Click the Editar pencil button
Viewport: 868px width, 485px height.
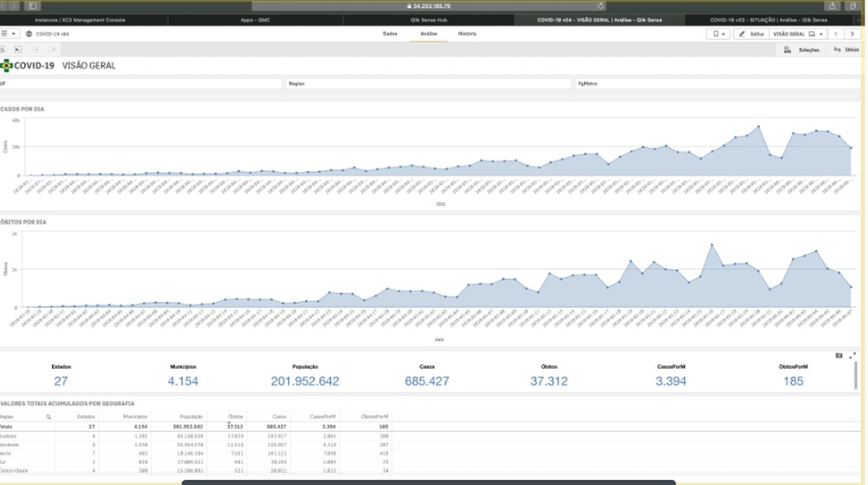750,34
